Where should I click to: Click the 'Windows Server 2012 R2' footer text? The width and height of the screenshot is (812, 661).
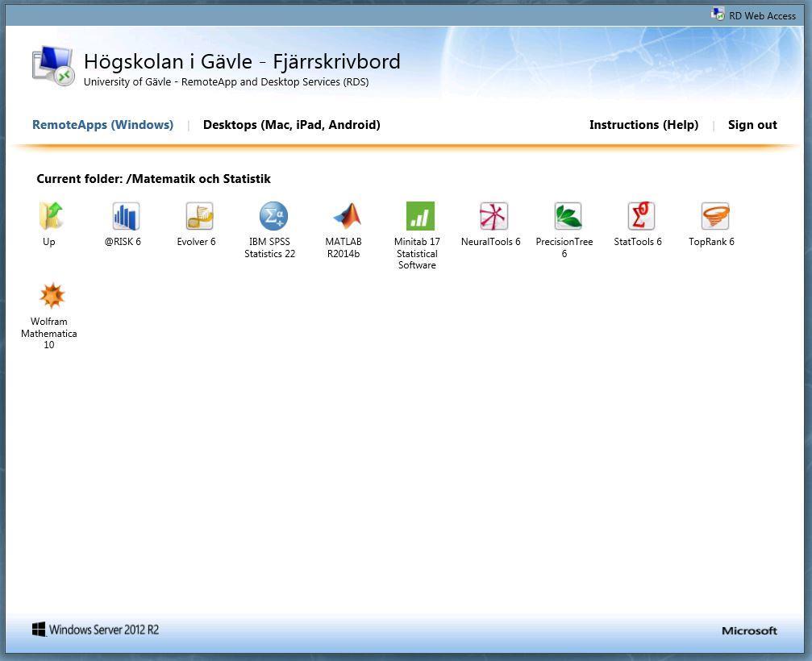tap(103, 630)
